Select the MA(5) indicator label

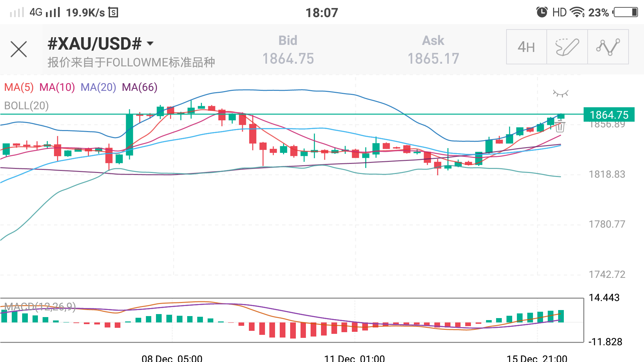[x=19, y=87]
